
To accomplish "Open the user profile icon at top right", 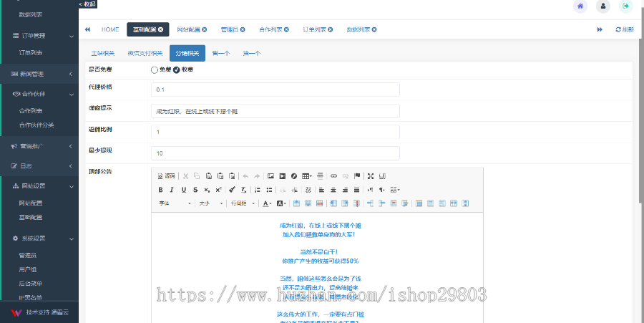I will click(x=603, y=6).
